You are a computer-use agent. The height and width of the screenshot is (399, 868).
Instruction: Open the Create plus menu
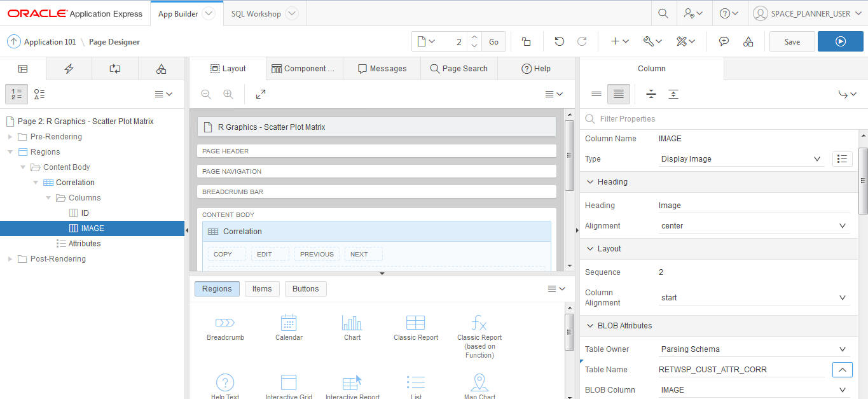point(619,41)
